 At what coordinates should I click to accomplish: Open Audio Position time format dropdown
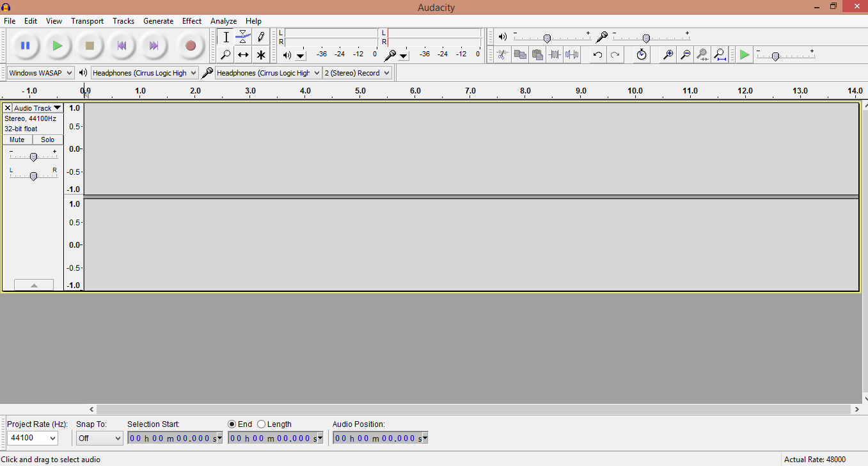tap(425, 438)
